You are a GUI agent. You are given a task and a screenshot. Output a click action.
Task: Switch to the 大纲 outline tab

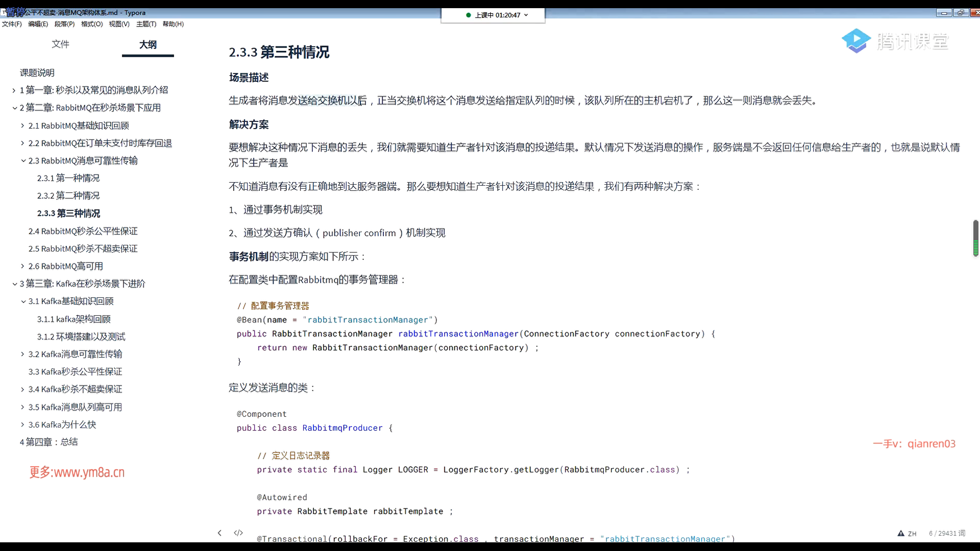[148, 44]
